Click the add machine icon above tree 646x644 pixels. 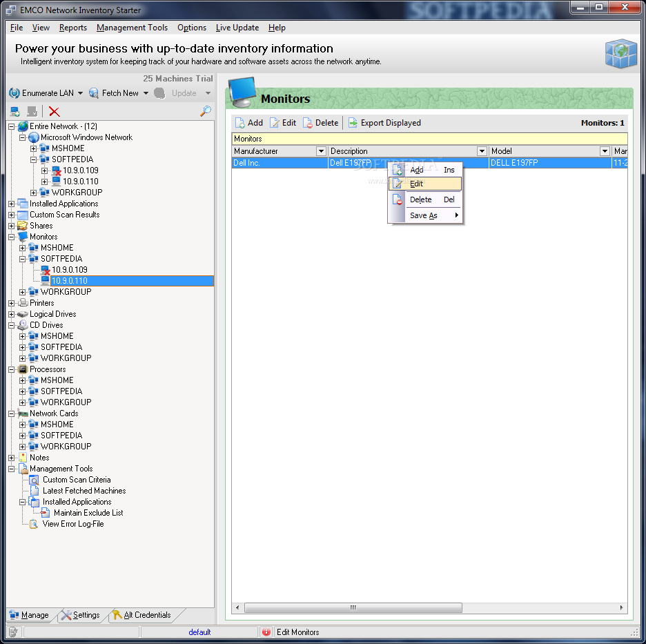click(x=15, y=111)
